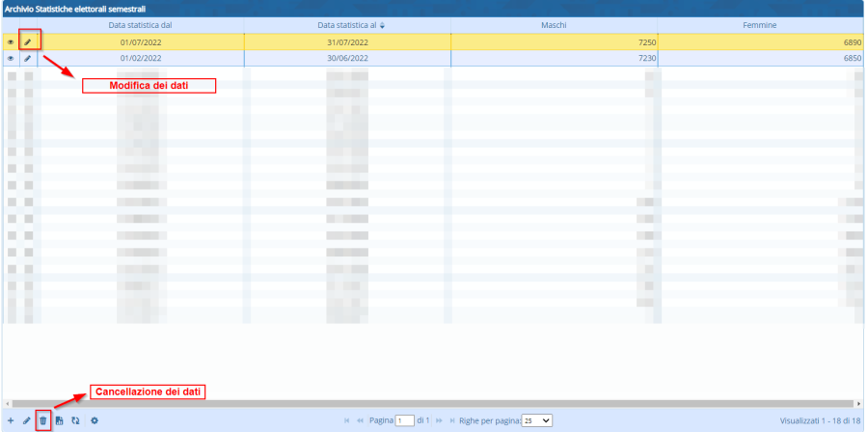Click the Femmine column header
868x432 pixels.
point(760,25)
